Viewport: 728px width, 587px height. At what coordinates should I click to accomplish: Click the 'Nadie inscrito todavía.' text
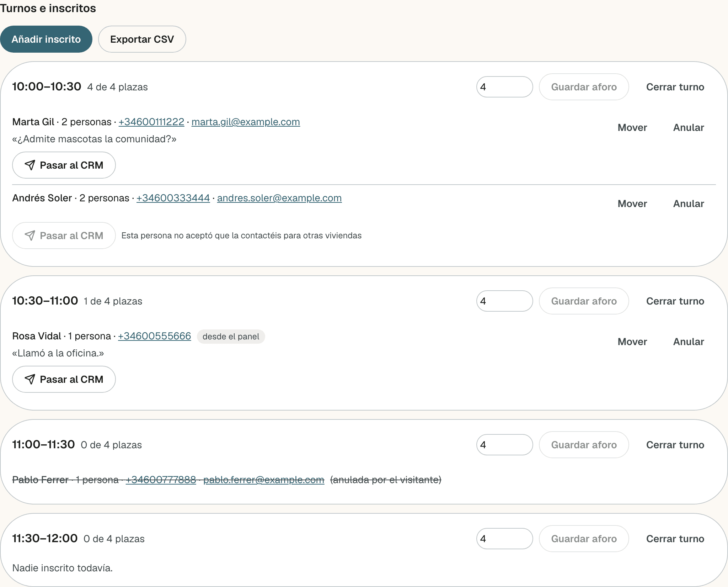pyautogui.click(x=63, y=568)
